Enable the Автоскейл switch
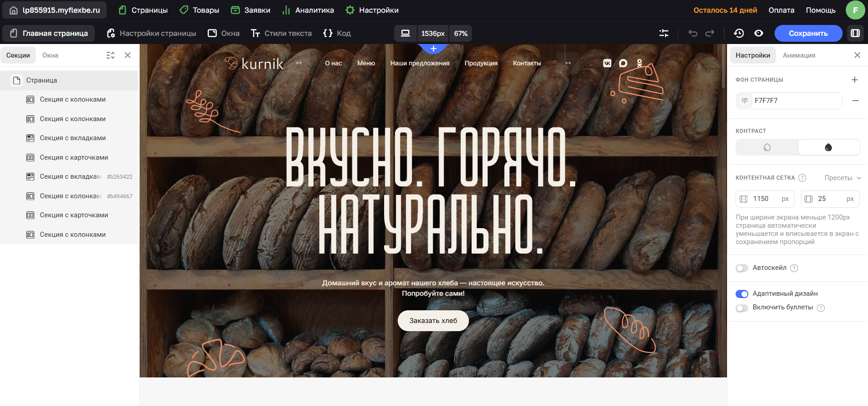 coord(742,268)
